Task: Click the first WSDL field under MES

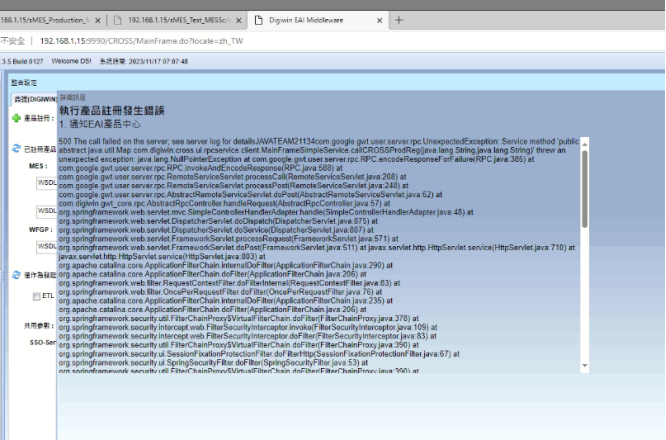Action: 46,184
